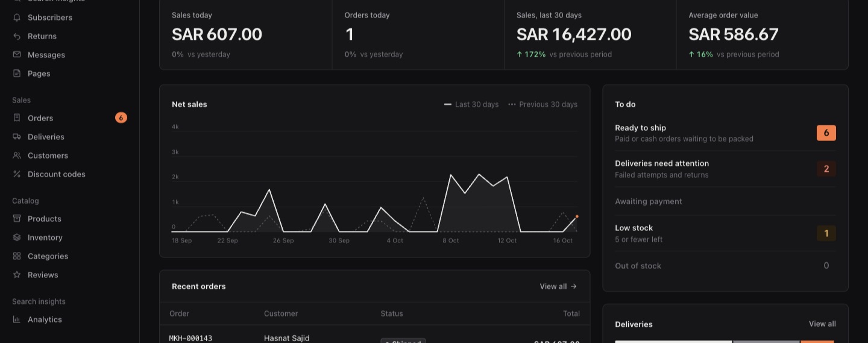
Task: Click the Sales today value SAR 607.00
Action: (217, 34)
